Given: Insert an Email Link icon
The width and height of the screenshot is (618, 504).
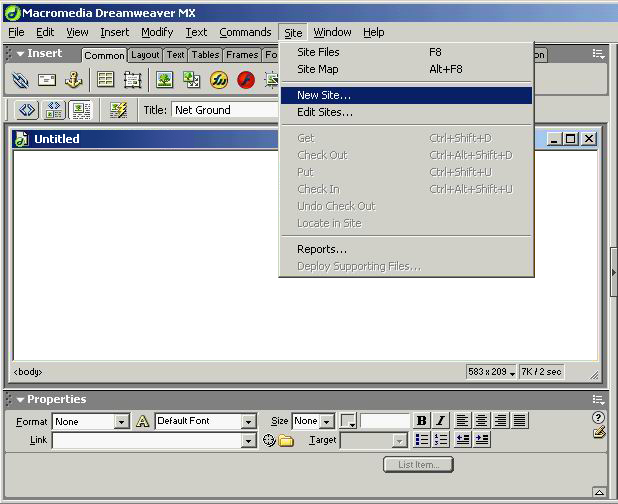Looking at the screenshot, I should [x=47, y=80].
